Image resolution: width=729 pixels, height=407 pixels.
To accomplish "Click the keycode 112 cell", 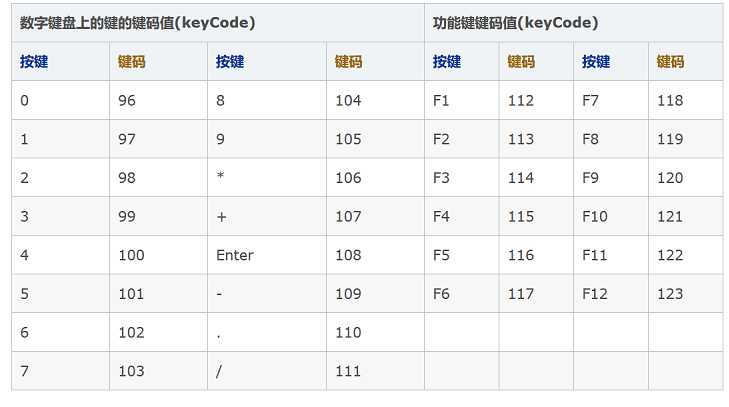I will [520, 100].
